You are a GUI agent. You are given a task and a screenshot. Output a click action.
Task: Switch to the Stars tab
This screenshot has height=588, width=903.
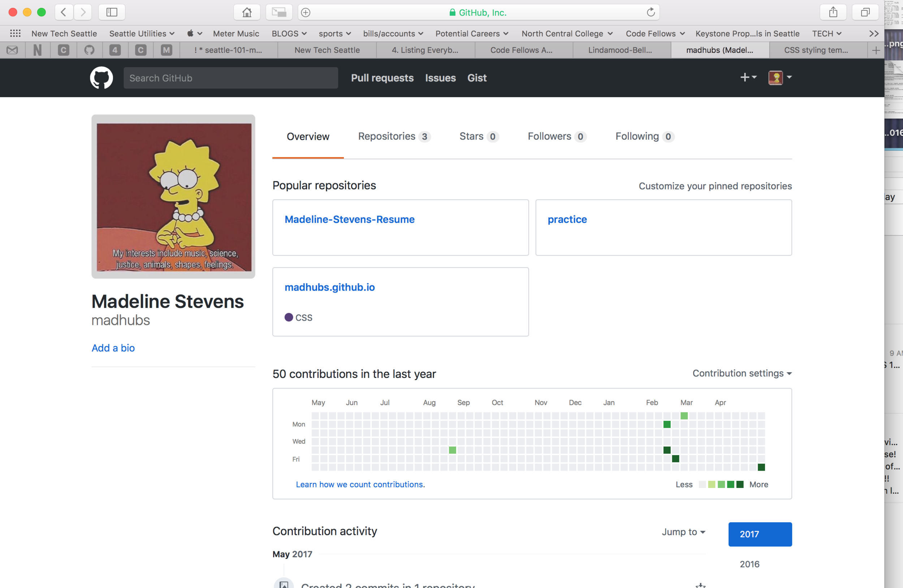pos(479,136)
